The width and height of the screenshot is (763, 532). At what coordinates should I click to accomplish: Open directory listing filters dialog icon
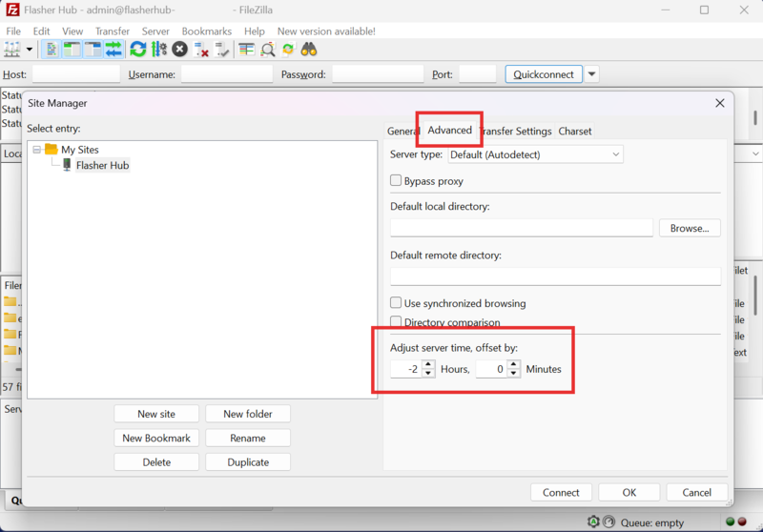[247, 50]
